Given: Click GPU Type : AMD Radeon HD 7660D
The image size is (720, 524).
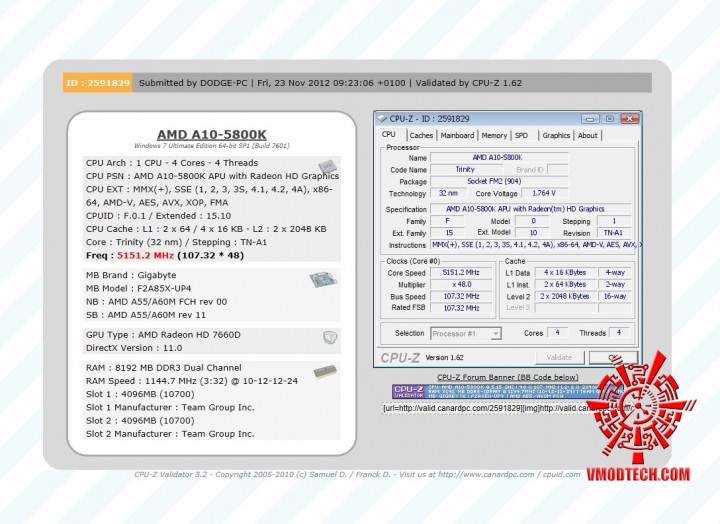Looking at the screenshot, I should [x=163, y=335].
